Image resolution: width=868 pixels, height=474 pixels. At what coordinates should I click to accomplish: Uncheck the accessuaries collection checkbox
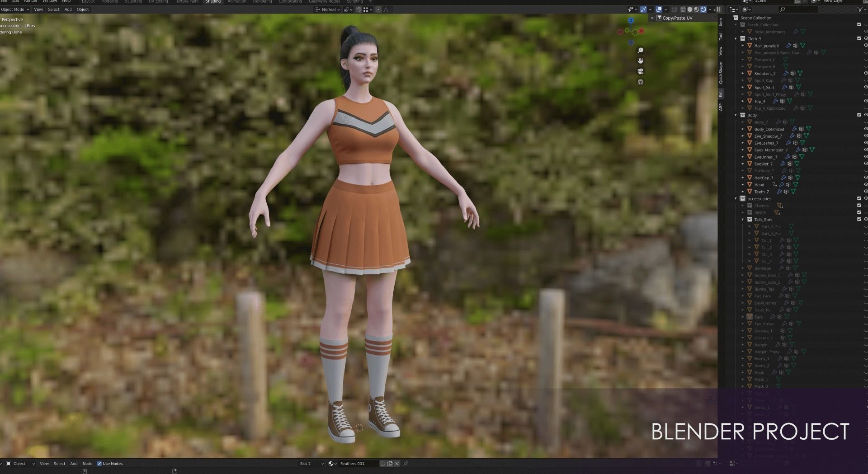pyautogui.click(x=859, y=198)
